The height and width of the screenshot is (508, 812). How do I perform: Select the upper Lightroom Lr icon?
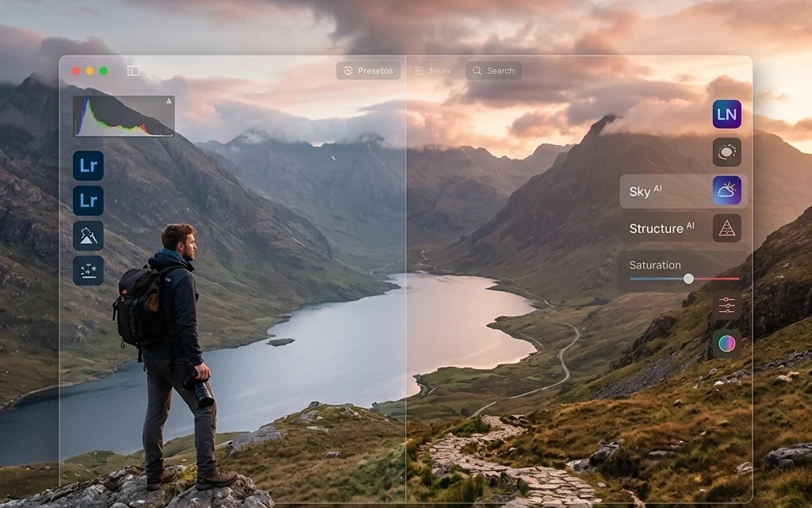(87, 165)
